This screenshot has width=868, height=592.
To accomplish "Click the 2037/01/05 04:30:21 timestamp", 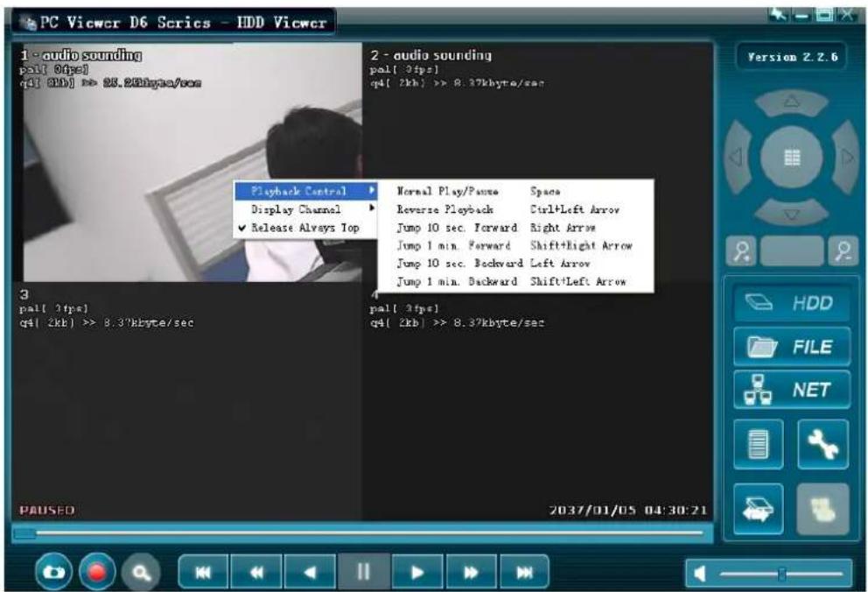I will pyautogui.click(x=628, y=510).
